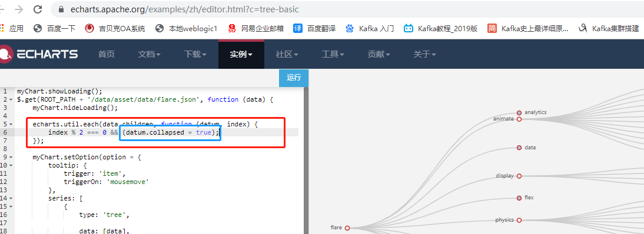Click the myChart.hideLoading() code line
Screen dimensions: 644x234
coord(75,108)
